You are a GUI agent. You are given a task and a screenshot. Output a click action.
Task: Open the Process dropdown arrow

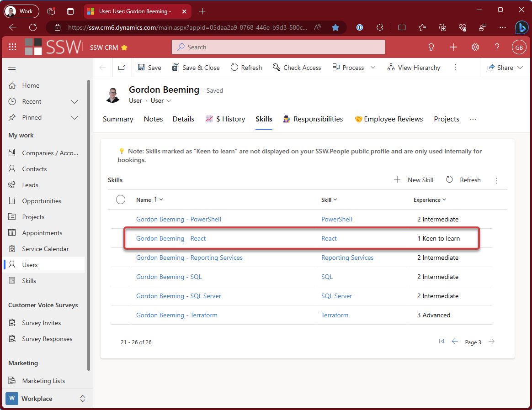coord(373,68)
